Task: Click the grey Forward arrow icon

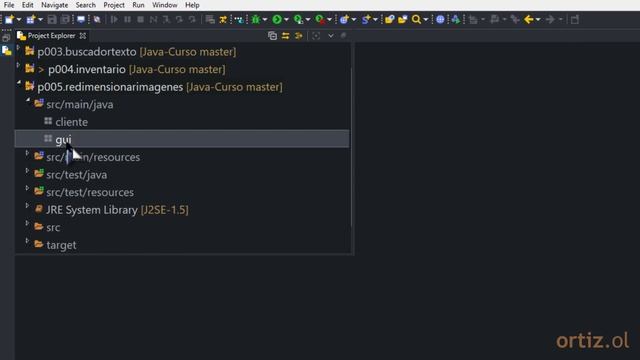Action: (550, 19)
